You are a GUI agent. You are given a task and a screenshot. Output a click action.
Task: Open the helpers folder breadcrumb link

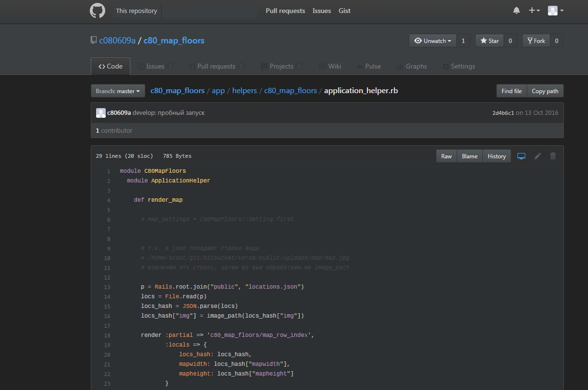coord(244,90)
